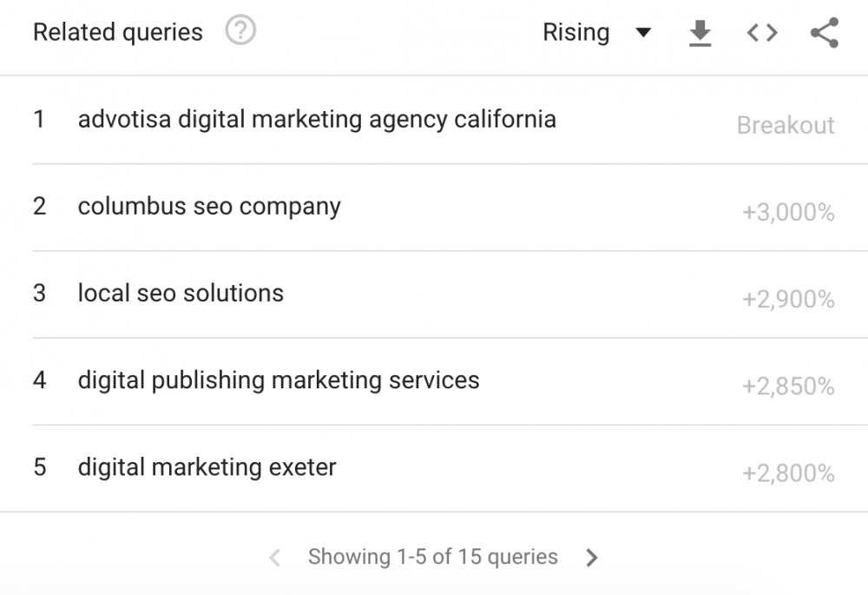Click the help question mark icon
The width and height of the screenshot is (868, 595).
pyautogui.click(x=240, y=32)
